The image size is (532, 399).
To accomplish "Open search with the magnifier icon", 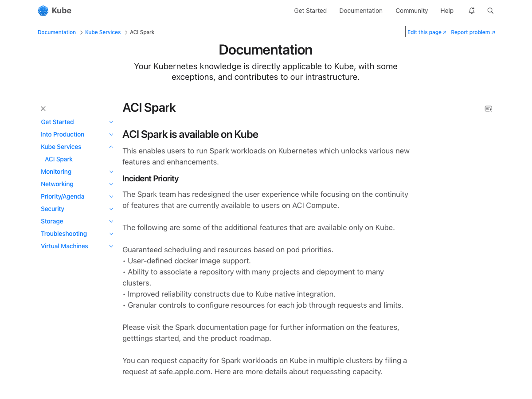I will (x=490, y=11).
